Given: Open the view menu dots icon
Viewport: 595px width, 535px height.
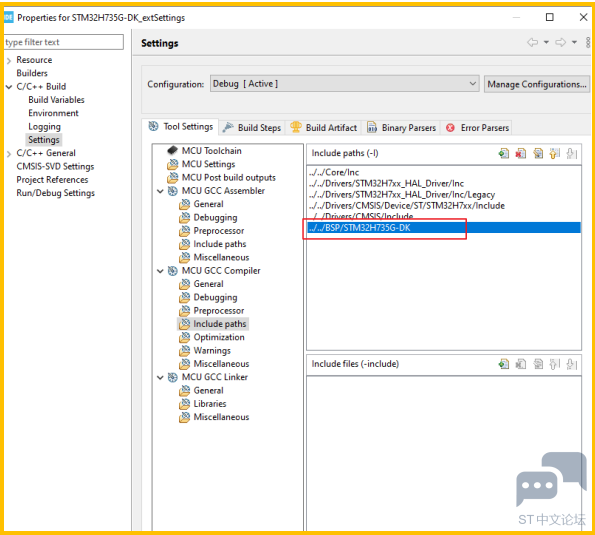Looking at the screenshot, I should (588, 42).
